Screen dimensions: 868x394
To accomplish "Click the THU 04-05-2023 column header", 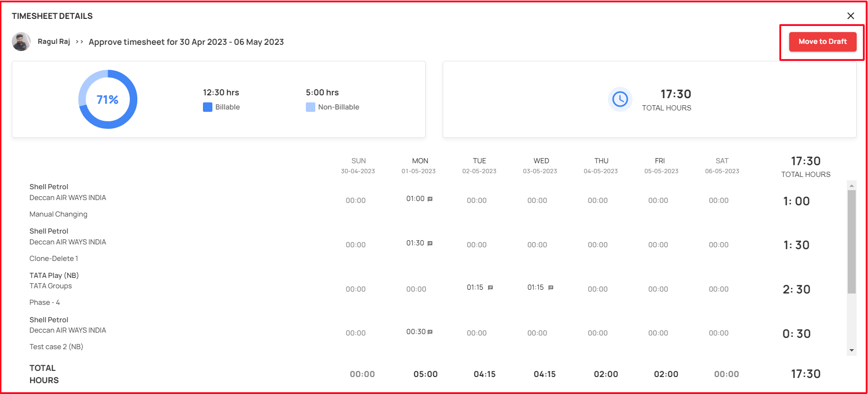I will [x=601, y=166].
